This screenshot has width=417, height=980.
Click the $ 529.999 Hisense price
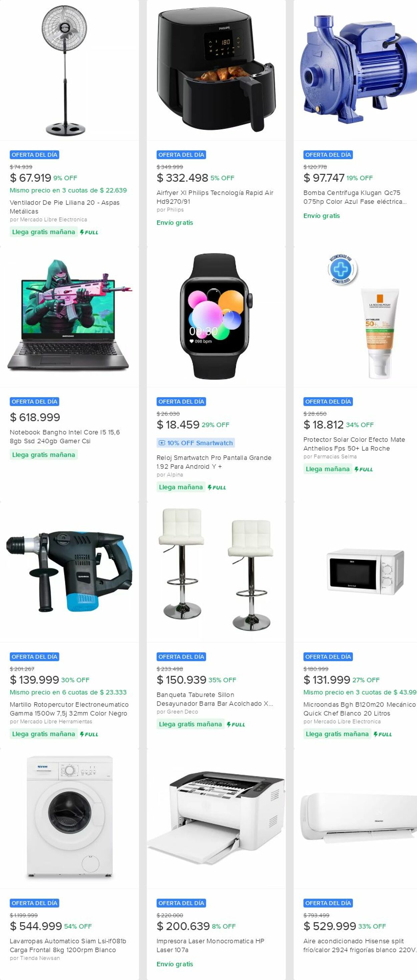pos(330,926)
